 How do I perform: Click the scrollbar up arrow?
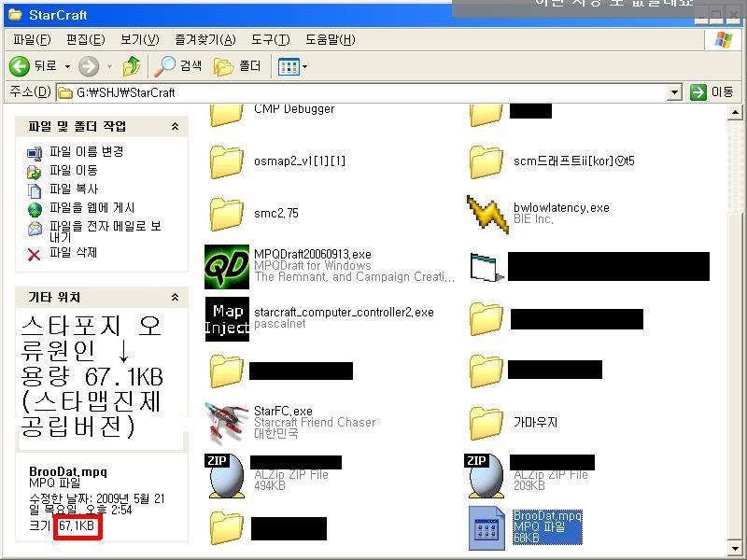pos(735,113)
